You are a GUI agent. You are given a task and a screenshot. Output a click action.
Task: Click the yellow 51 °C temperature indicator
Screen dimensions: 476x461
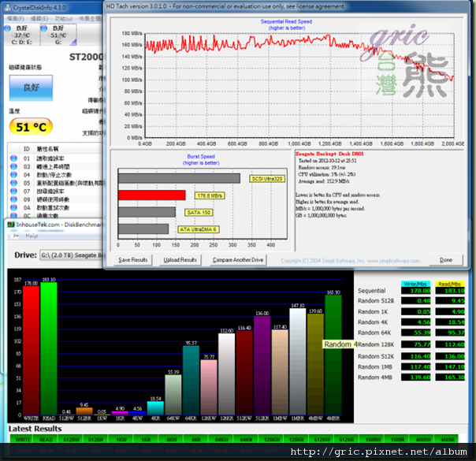tap(31, 127)
